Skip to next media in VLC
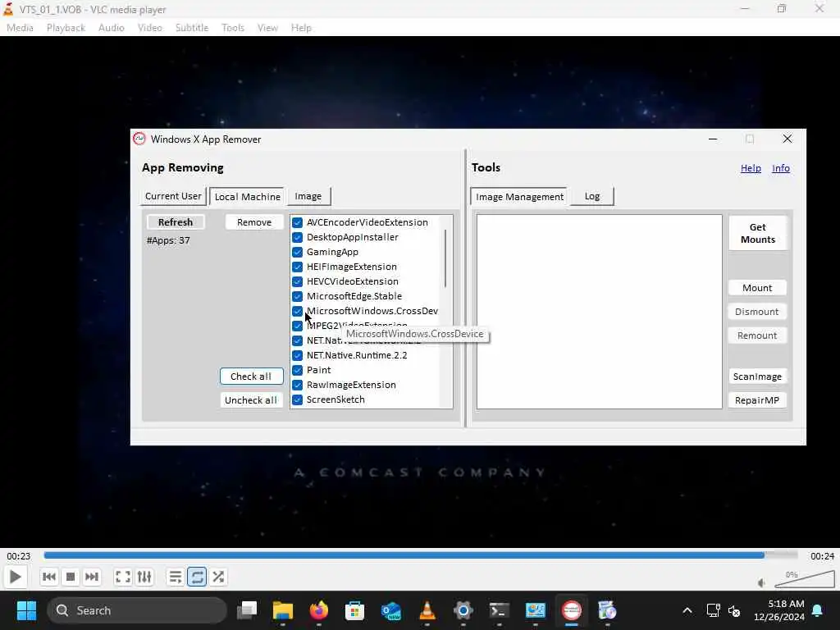Screen dimensions: 840x630 pyautogui.click(x=92, y=577)
